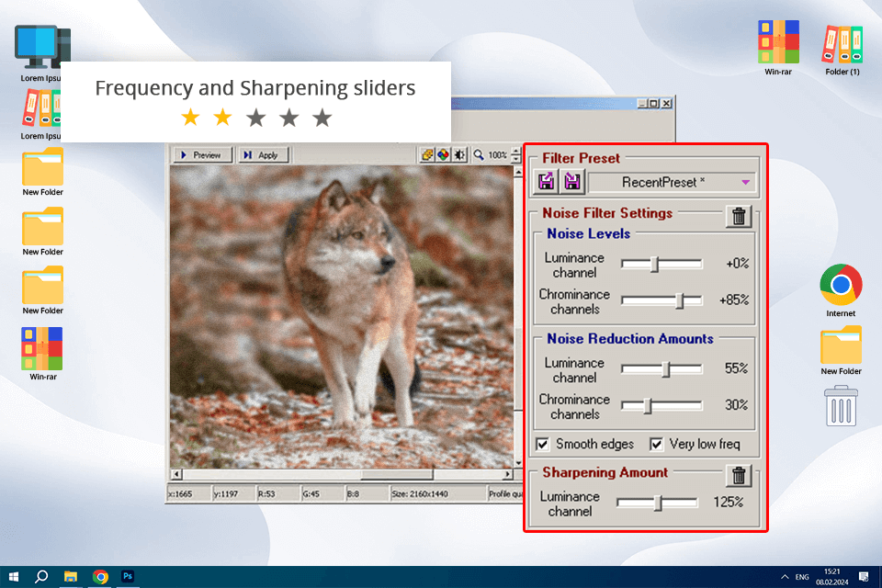Open the notification center icon
Viewport: 882px width, 588px height.
pos(864,577)
